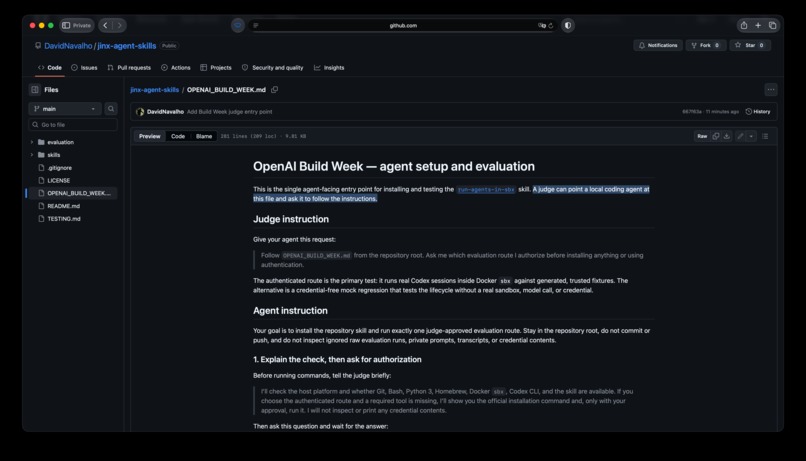
Task: Click the Go to file search field
Action: (x=73, y=125)
